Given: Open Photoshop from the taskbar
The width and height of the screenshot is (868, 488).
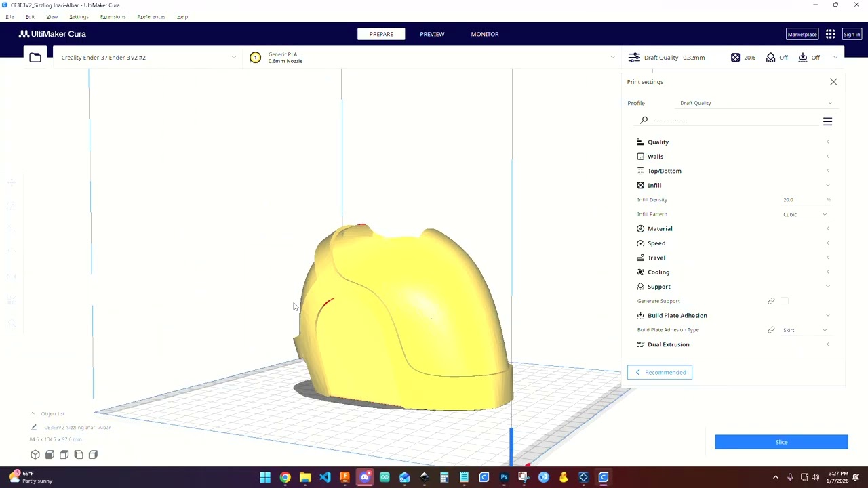Looking at the screenshot, I should click(504, 477).
